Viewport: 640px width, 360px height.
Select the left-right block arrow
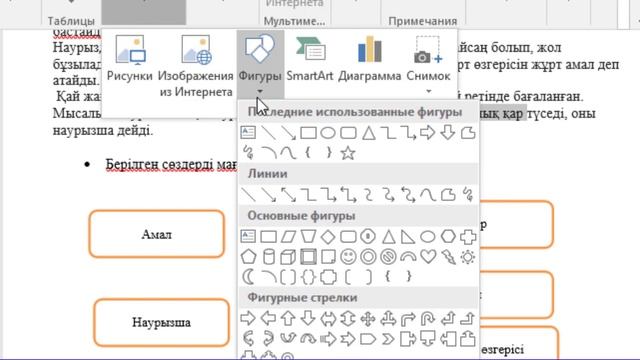(x=328, y=318)
